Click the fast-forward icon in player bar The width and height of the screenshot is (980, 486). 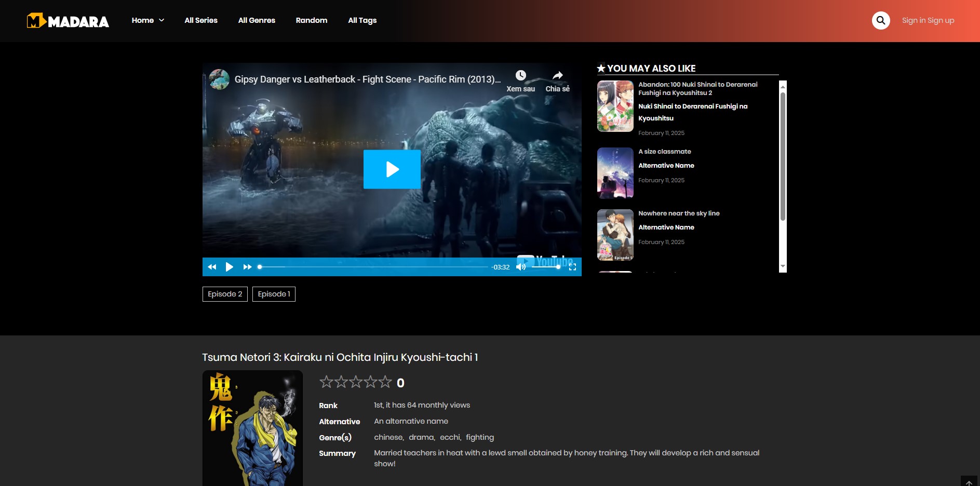247,267
